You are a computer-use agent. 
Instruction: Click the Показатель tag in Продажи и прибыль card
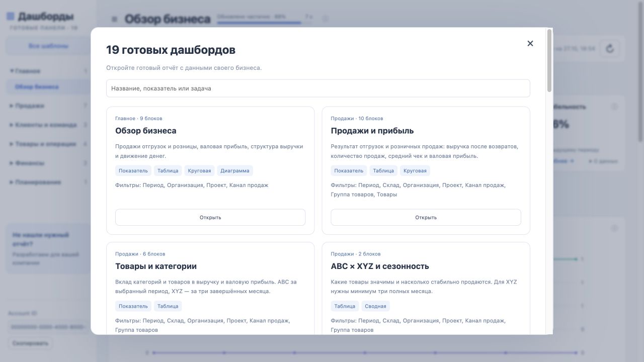click(349, 171)
